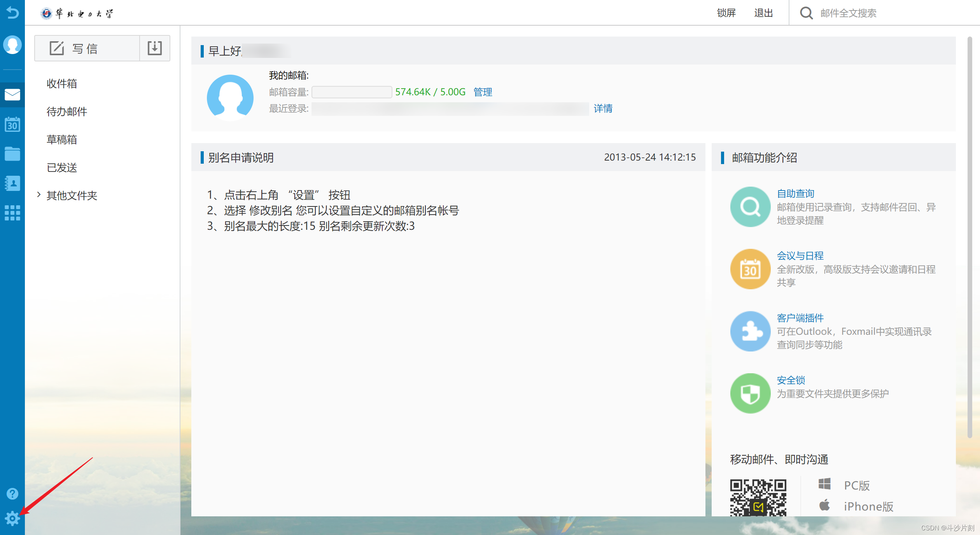The image size is (980, 535).
Task: Open the Mail inbox icon in sidebar
Action: coord(12,94)
